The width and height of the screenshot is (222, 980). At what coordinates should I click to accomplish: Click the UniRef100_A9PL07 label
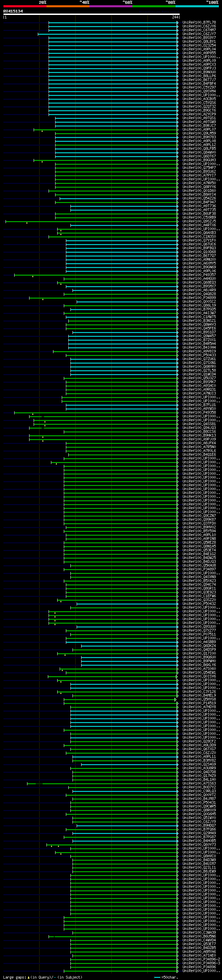click(199, 129)
